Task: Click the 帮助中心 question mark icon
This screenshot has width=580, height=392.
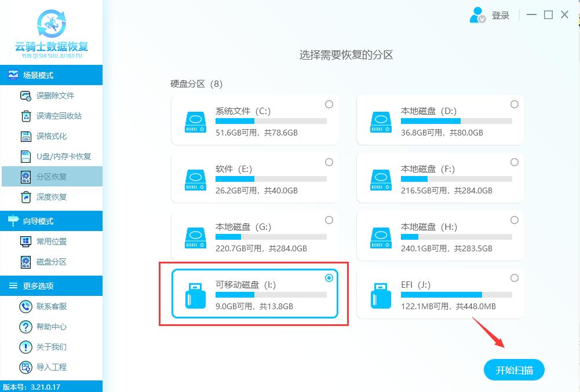Action: click(25, 327)
